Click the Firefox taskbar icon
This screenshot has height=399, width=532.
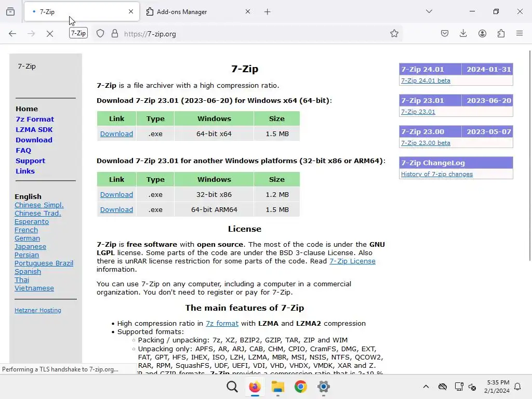click(x=255, y=387)
